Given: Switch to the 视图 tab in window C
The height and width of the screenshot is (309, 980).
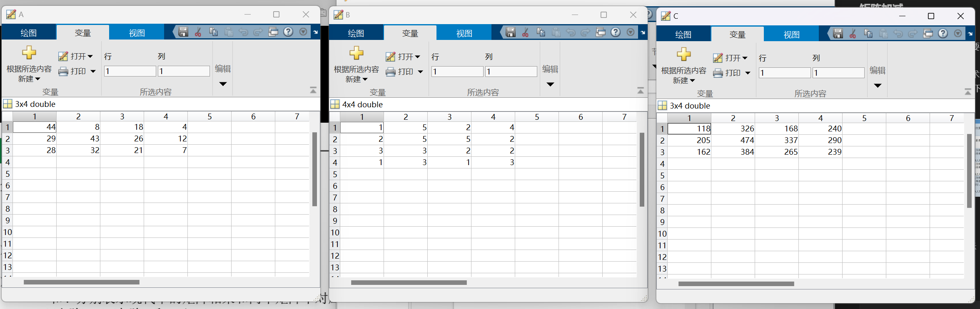Looking at the screenshot, I should click(x=791, y=35).
